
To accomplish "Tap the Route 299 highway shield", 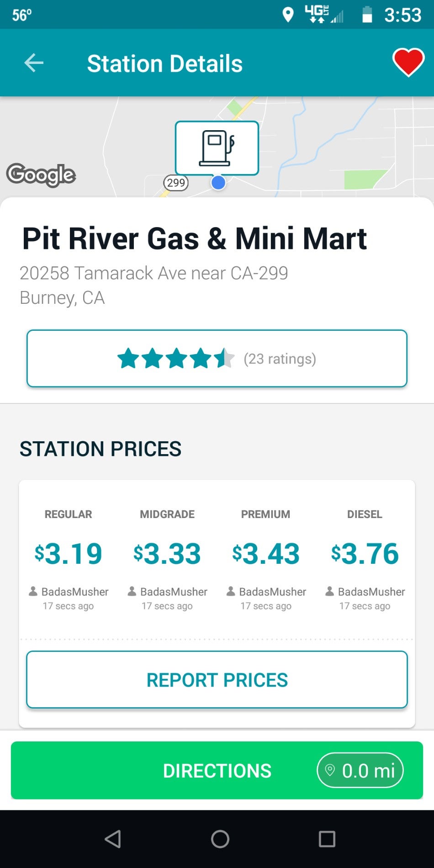I will [x=176, y=183].
